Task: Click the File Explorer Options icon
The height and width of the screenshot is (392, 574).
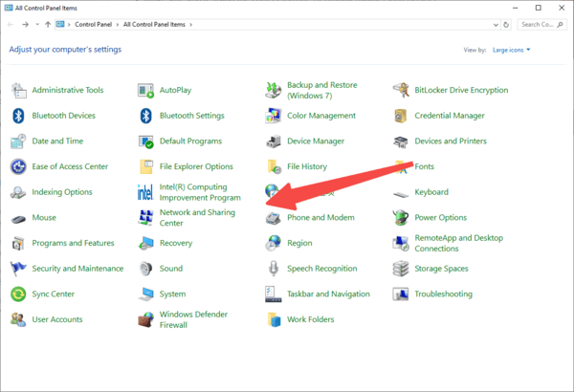Action: [x=145, y=166]
